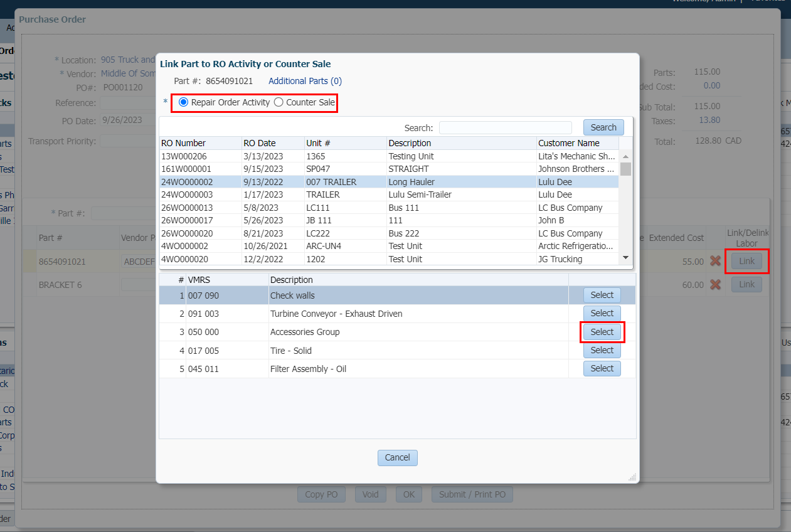This screenshot has width=791, height=532.
Task: Select the Repair Order Activity radio button
Action: click(x=184, y=102)
